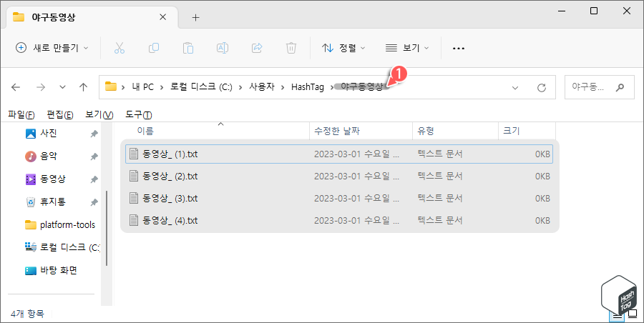Click the Delete trash can icon
Viewport: 644px width, 323px height.
pyautogui.click(x=291, y=48)
